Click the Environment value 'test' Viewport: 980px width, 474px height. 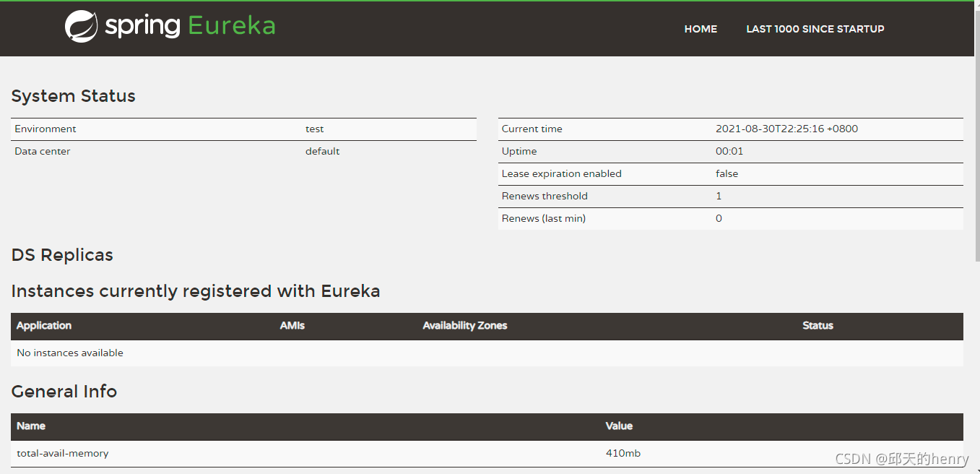point(314,129)
